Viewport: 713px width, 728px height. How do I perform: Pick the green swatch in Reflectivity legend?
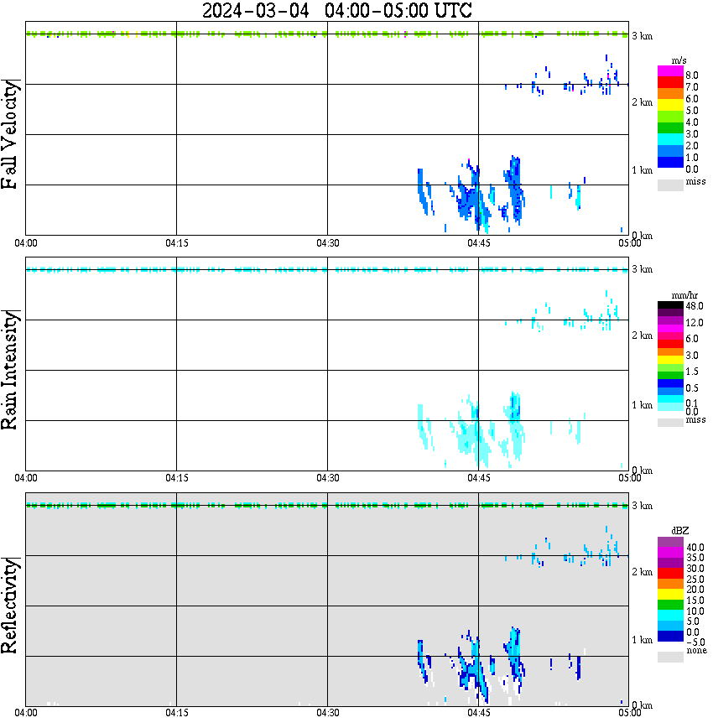670,606
